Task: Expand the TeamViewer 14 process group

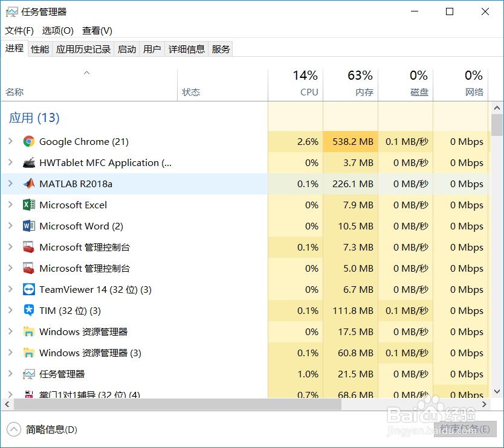Action: click(x=10, y=290)
